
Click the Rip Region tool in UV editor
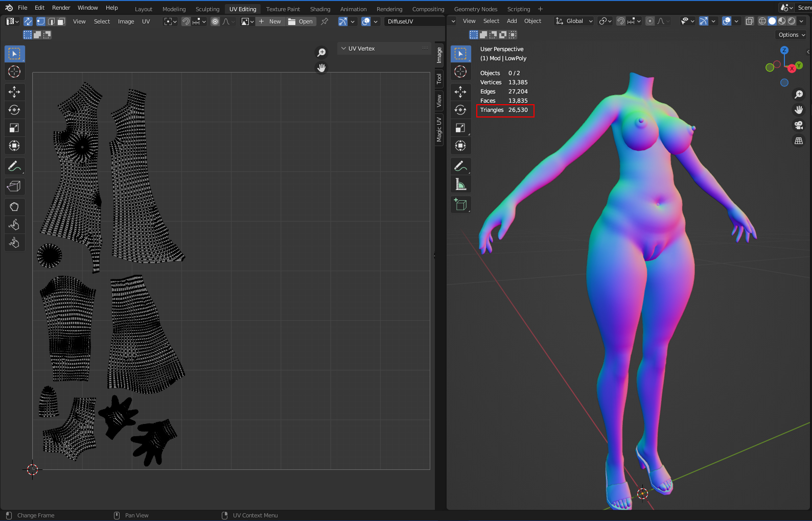(x=14, y=186)
